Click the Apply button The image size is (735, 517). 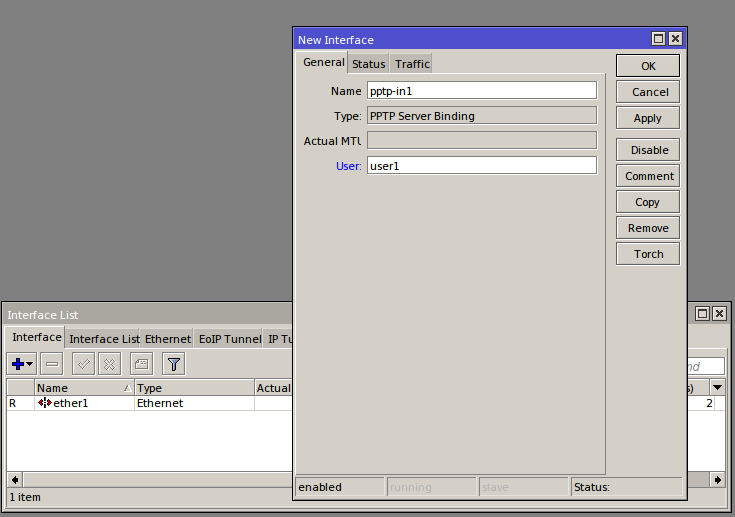coord(647,118)
